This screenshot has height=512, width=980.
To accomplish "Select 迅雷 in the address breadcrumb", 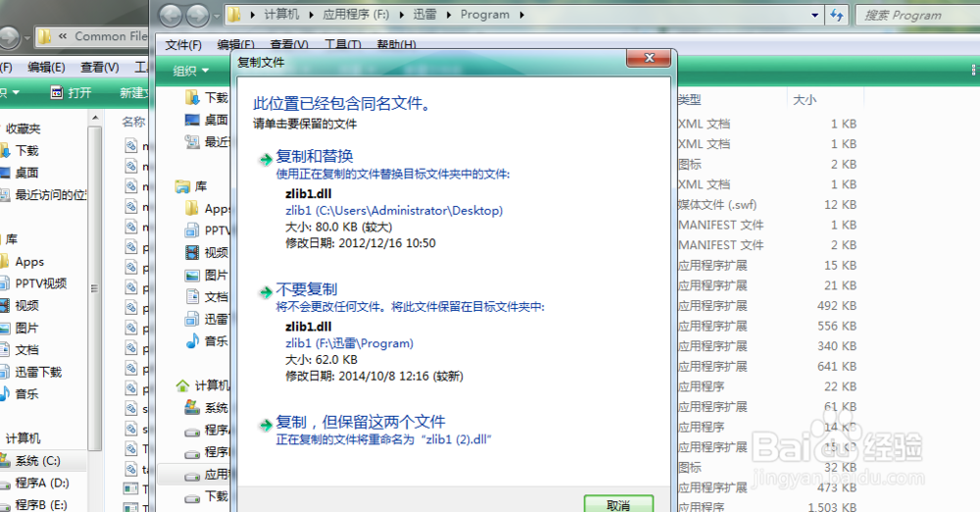I will 424,15.
